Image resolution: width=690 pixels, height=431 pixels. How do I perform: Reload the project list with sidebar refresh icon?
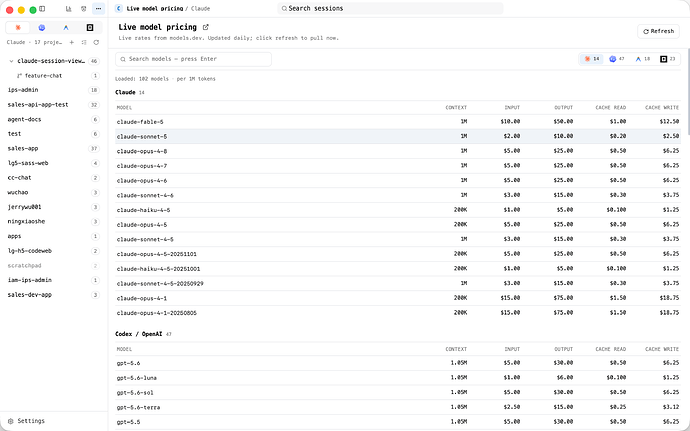point(96,42)
